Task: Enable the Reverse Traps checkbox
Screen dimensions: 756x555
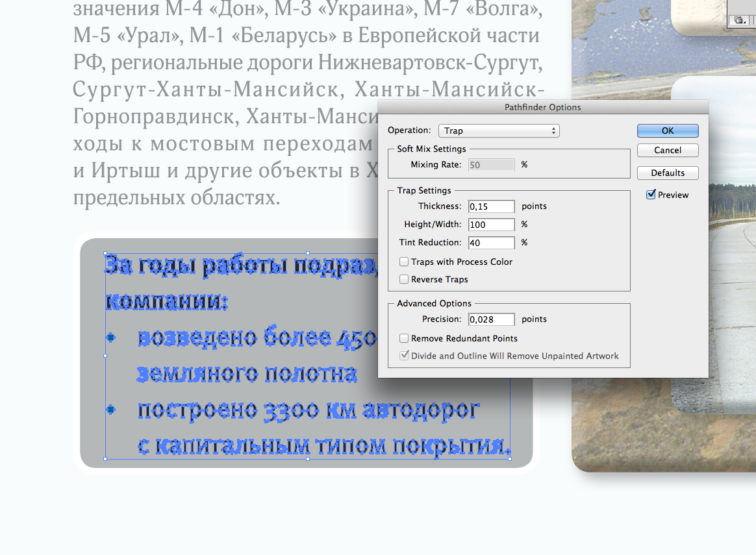Action: (404, 279)
